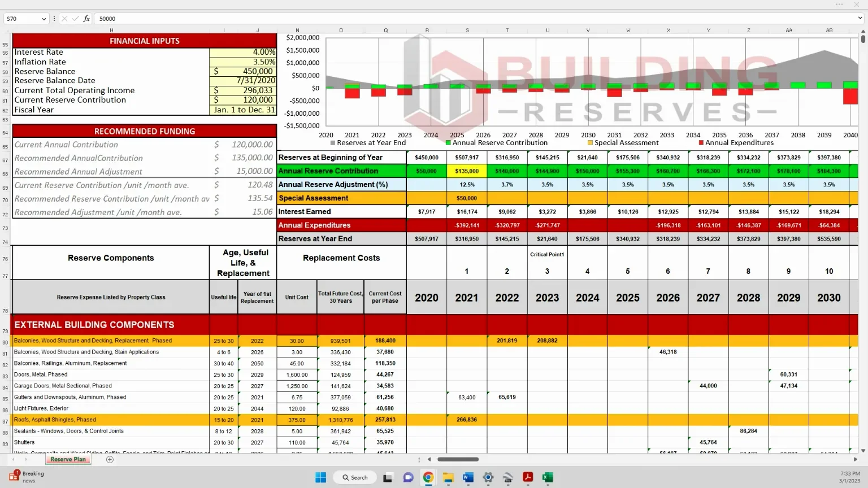
Task: Open the title bar ellipsis options
Action: click(x=840, y=4)
